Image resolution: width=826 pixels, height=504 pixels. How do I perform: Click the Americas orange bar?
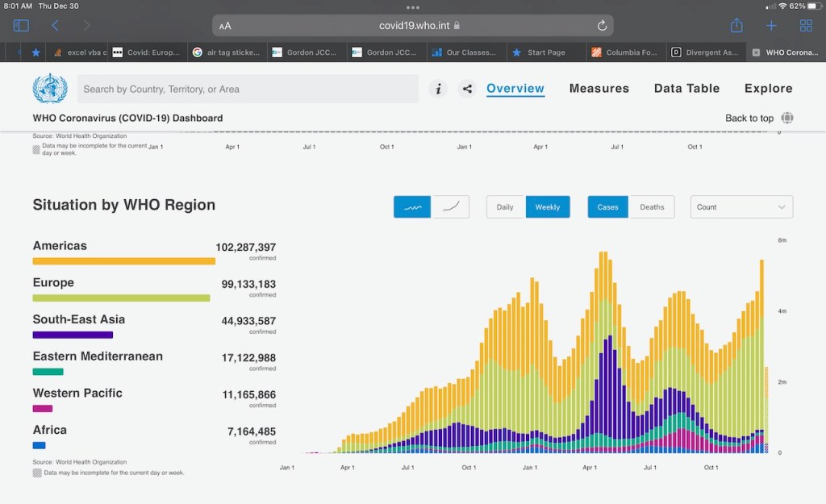[x=123, y=261]
